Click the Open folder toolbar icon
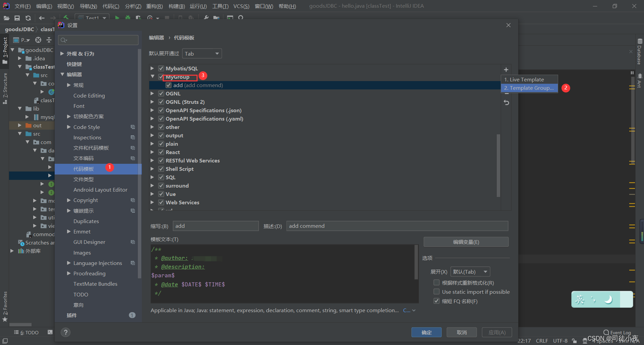This screenshot has width=644, height=345. click(x=7, y=18)
